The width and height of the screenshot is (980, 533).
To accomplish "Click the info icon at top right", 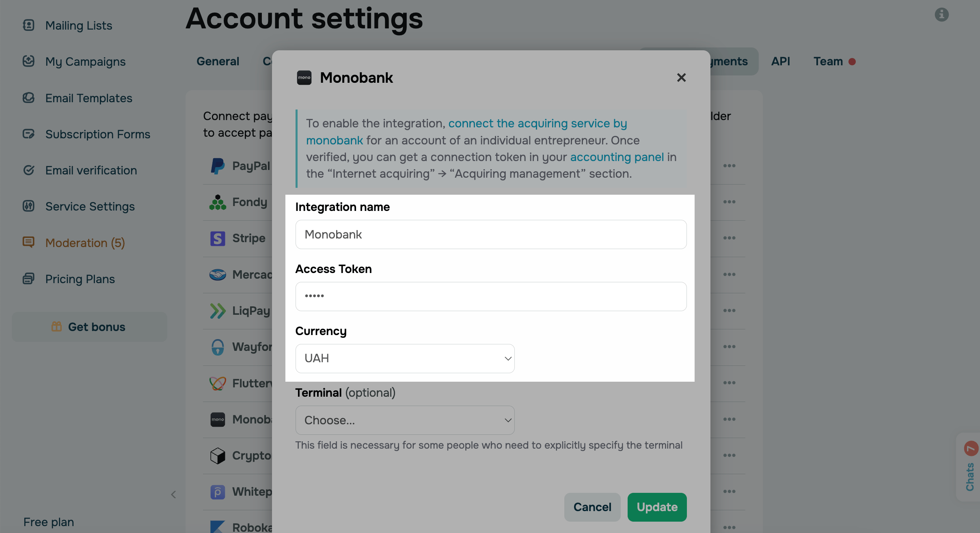I will pyautogui.click(x=941, y=15).
